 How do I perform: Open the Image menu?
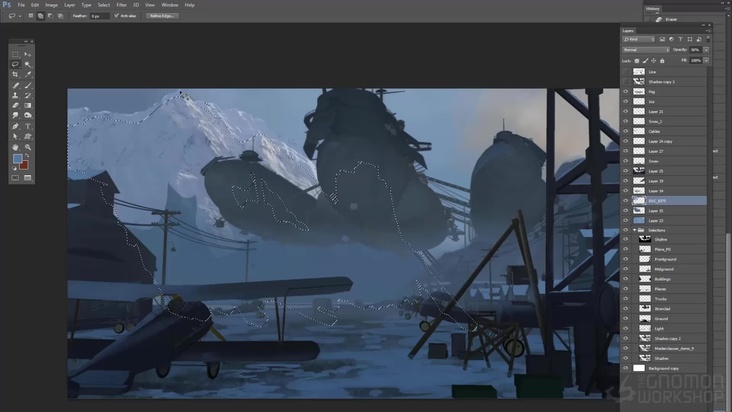51,5
